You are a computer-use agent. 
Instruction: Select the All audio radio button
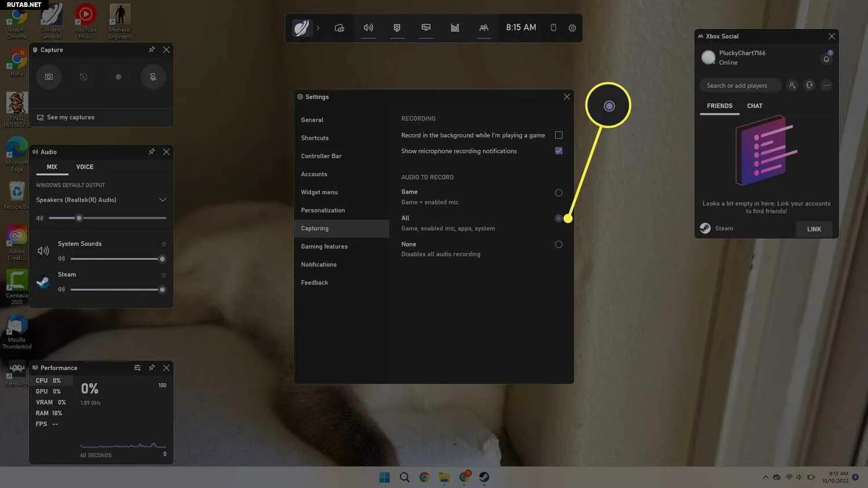[x=558, y=218]
